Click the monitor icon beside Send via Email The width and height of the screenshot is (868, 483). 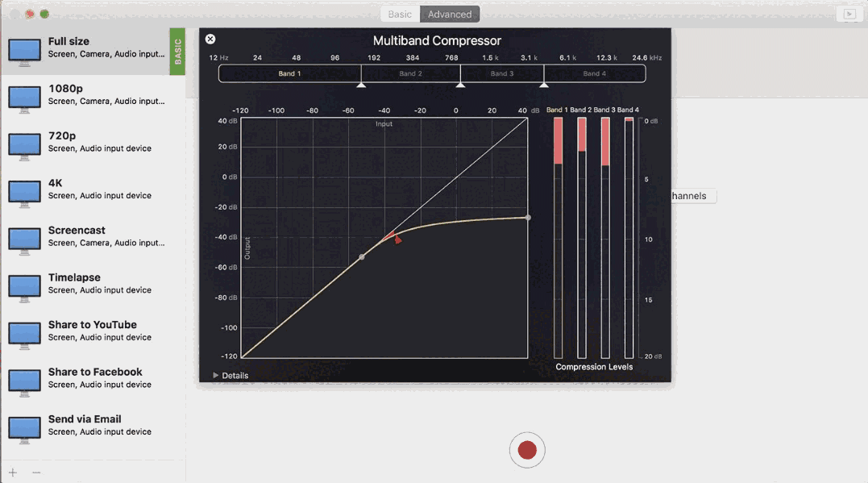tap(24, 430)
